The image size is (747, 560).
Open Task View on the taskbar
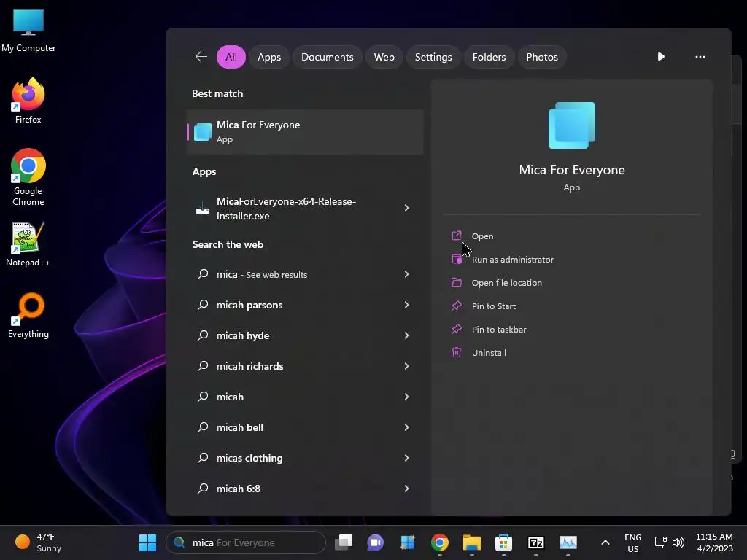344,542
